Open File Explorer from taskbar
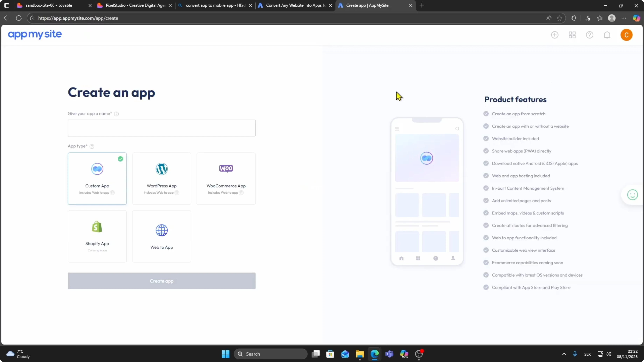The width and height of the screenshot is (644, 362). (x=359, y=354)
